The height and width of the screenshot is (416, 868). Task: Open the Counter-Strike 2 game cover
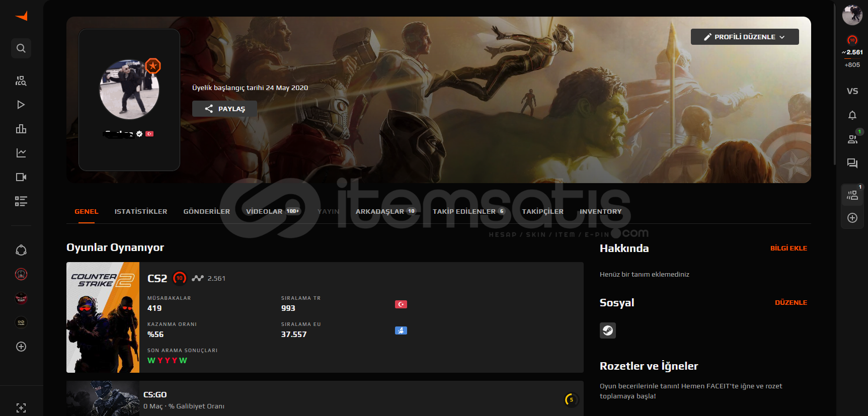103,317
